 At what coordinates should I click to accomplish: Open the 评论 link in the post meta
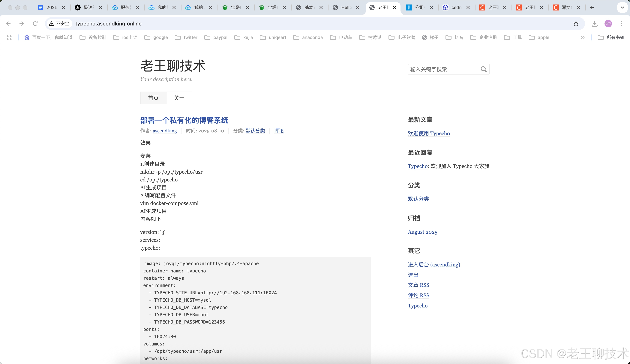click(x=279, y=131)
